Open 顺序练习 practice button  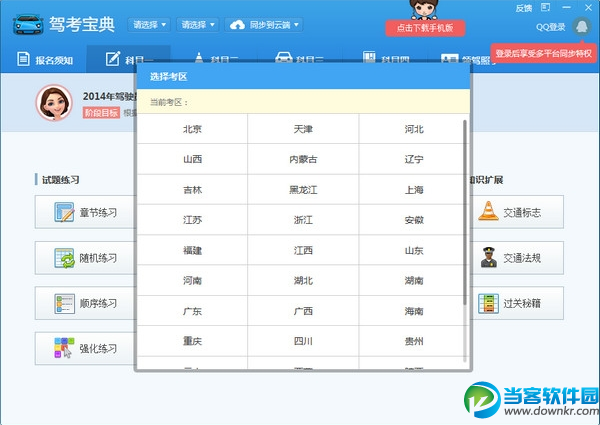[x=85, y=303]
